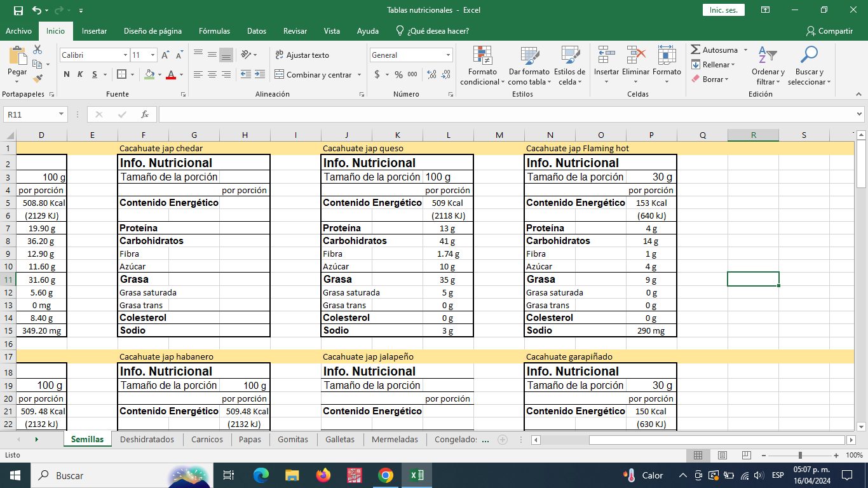Screen dimensions: 868x488
Task: Click the Compartir share button
Action: 829,30
